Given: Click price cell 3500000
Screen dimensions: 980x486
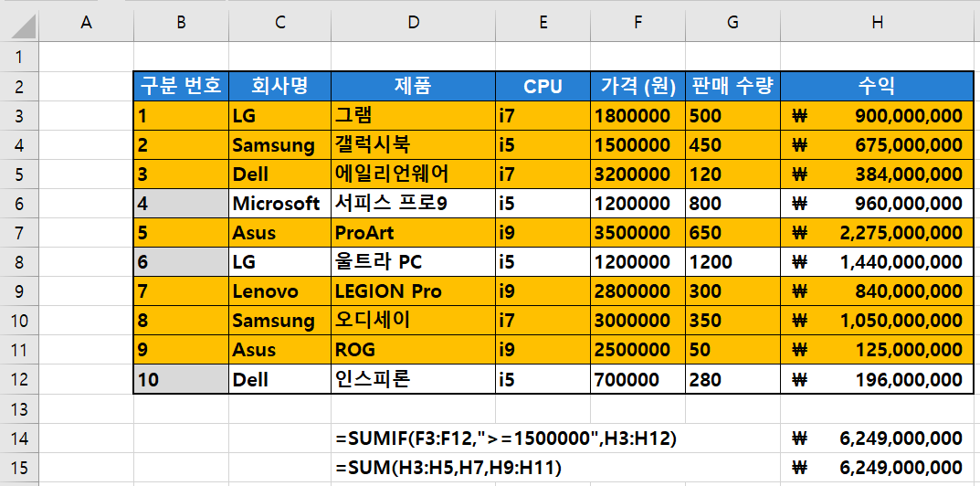Looking at the screenshot, I should click(x=638, y=233).
